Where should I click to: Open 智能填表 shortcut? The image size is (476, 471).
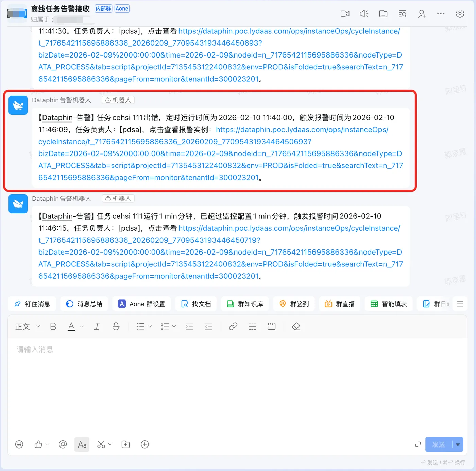(389, 304)
